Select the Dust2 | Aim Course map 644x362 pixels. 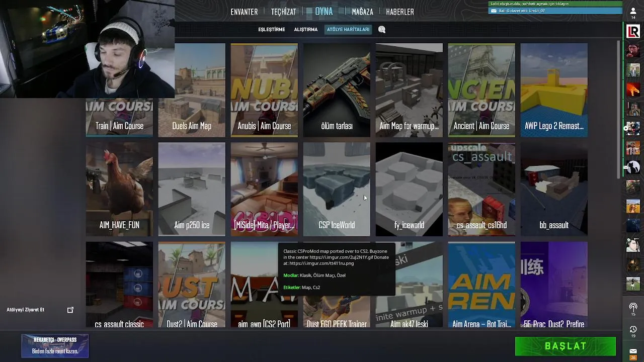click(x=192, y=286)
